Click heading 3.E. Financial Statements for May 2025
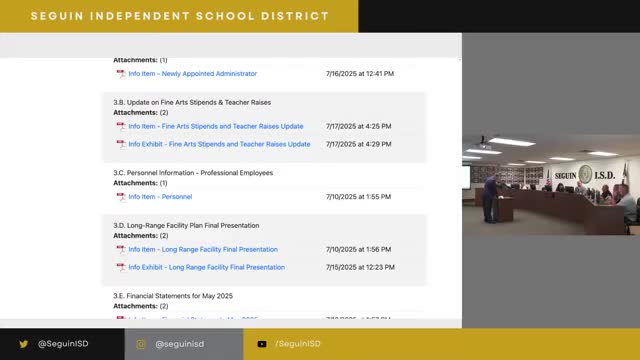 pyautogui.click(x=173, y=296)
